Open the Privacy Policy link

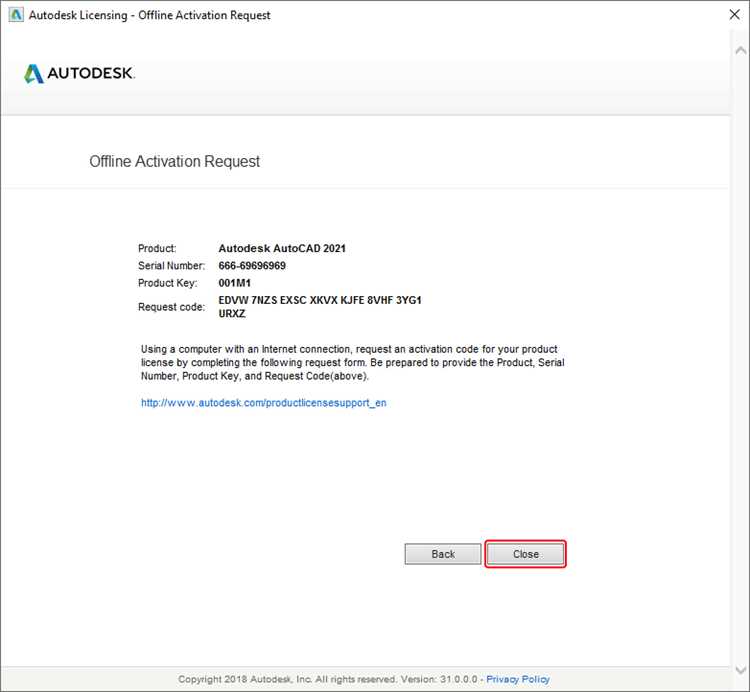coord(518,679)
